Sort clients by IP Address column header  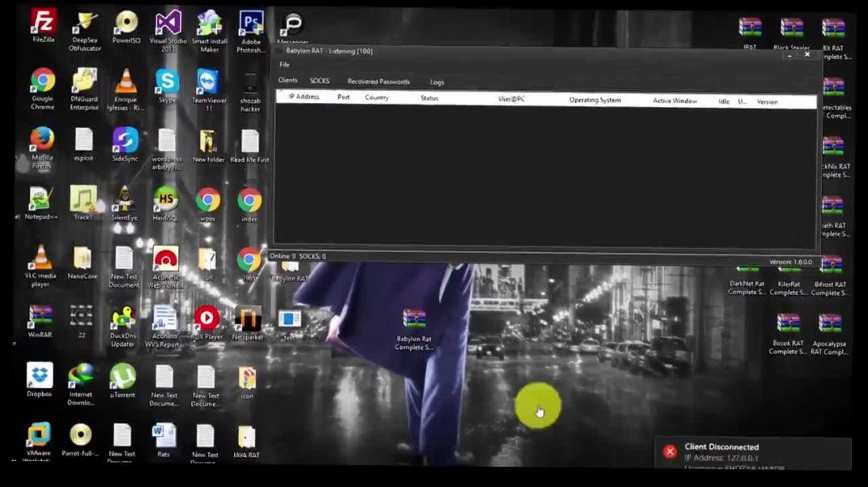304,97
